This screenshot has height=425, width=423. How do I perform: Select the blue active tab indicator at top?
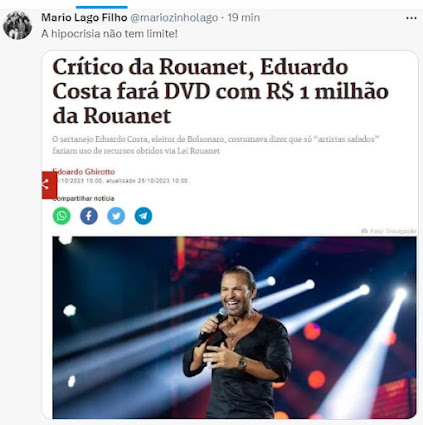[102, 7]
